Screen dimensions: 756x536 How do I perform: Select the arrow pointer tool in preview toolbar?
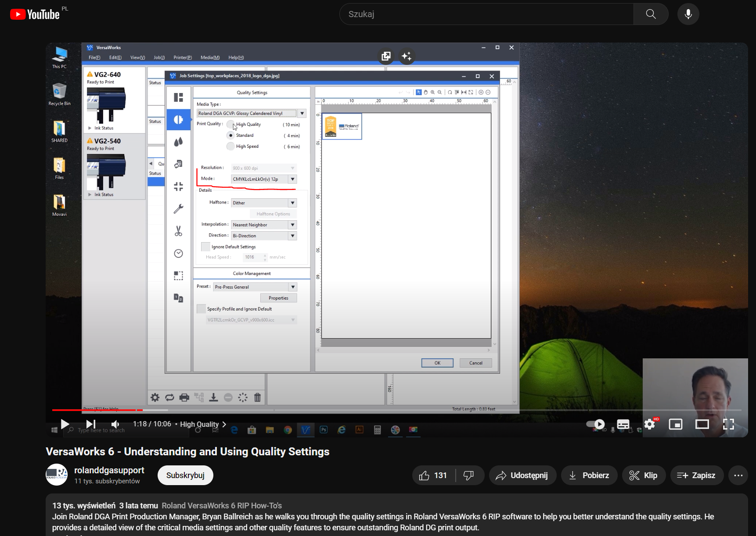pos(419,92)
